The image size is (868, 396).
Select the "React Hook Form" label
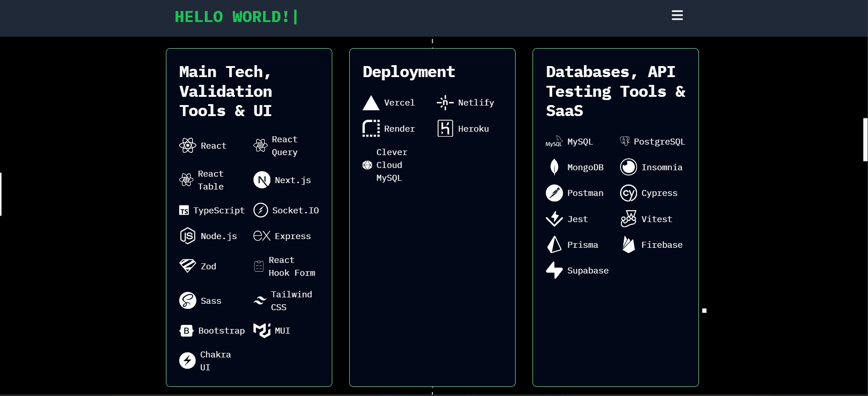pos(292,266)
